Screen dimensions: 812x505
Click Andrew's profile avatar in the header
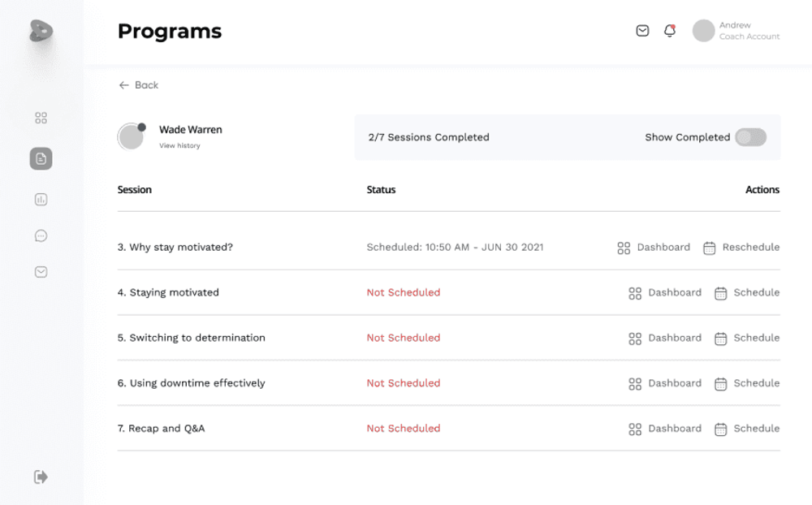[703, 31]
